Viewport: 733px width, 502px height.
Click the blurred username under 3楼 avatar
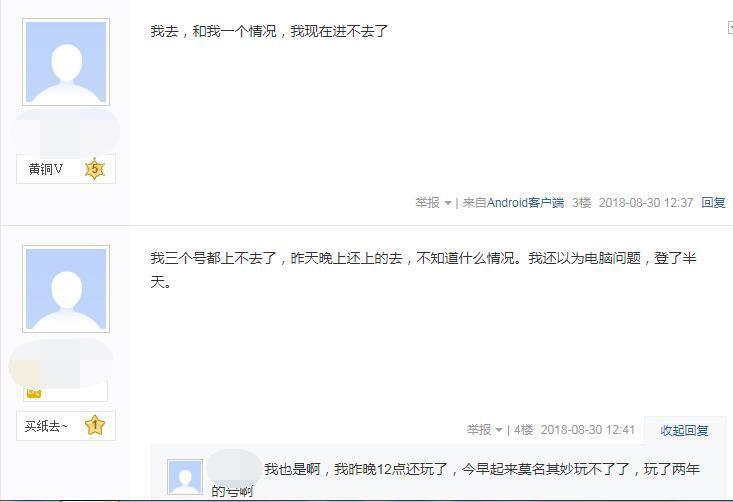click(x=65, y=132)
